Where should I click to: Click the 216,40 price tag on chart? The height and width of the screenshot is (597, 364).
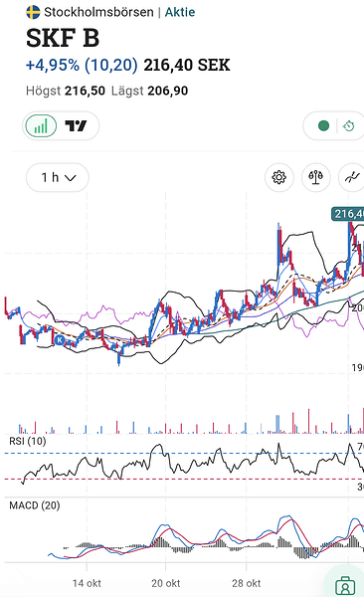pos(348,214)
